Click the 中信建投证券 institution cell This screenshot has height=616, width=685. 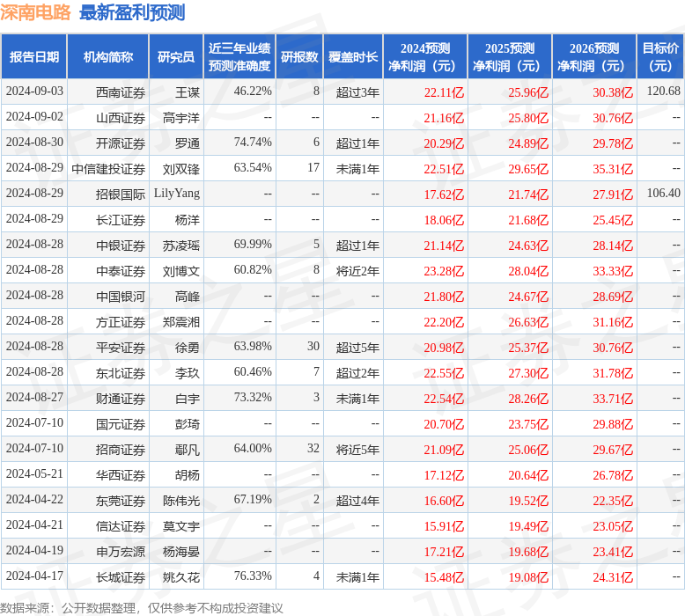[x=108, y=169]
